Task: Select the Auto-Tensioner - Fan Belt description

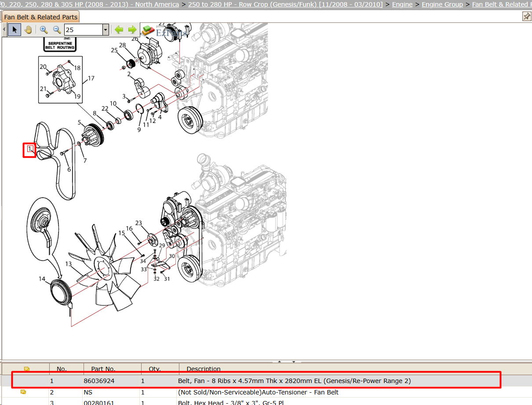Action: tap(258, 392)
